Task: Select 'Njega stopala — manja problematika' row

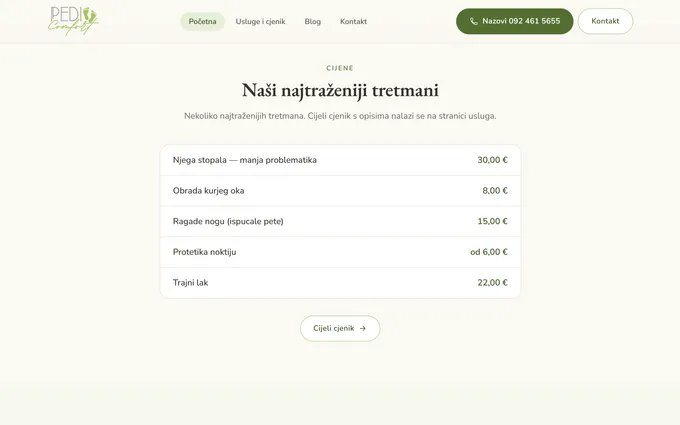Action: (x=340, y=160)
